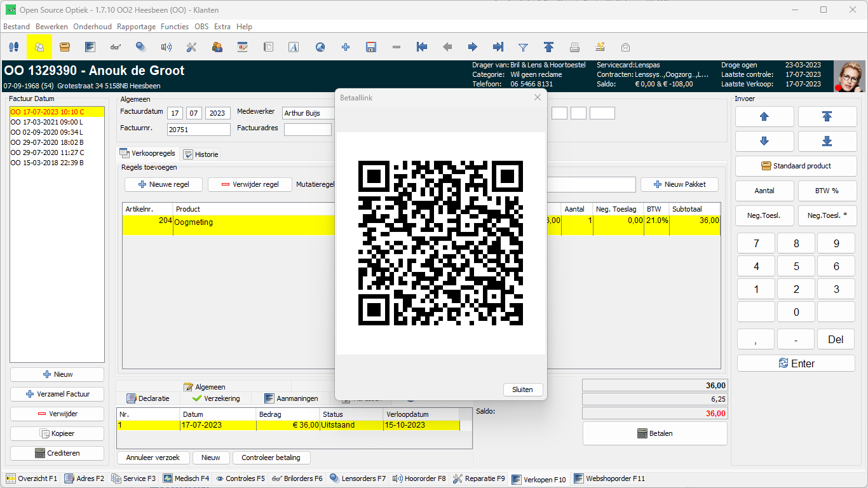Click the glasses icon in top toolbar

[116, 47]
